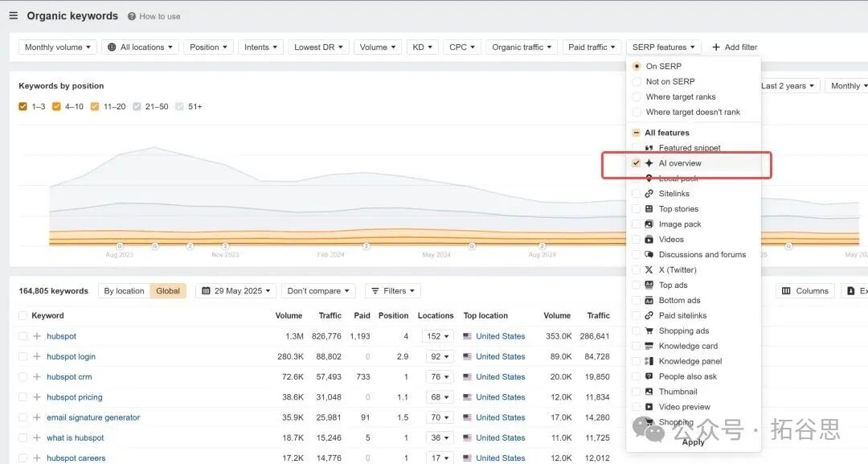868x464 pixels.
Task: Check the Sitelinks checkbox
Action: coord(636,194)
